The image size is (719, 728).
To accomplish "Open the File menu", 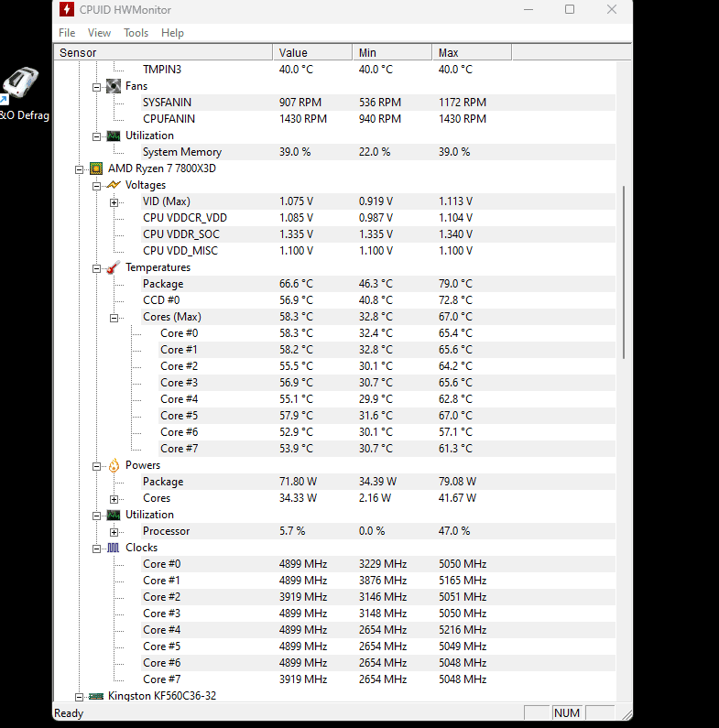I will pos(67,33).
